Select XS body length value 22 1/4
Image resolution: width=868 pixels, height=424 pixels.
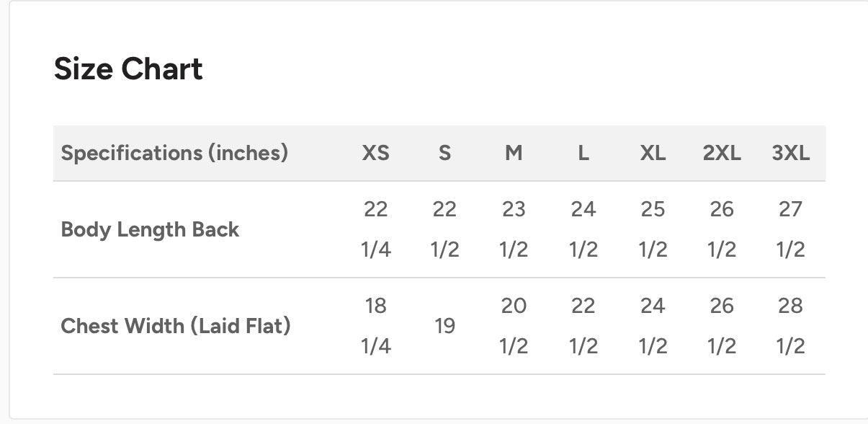pos(375,229)
